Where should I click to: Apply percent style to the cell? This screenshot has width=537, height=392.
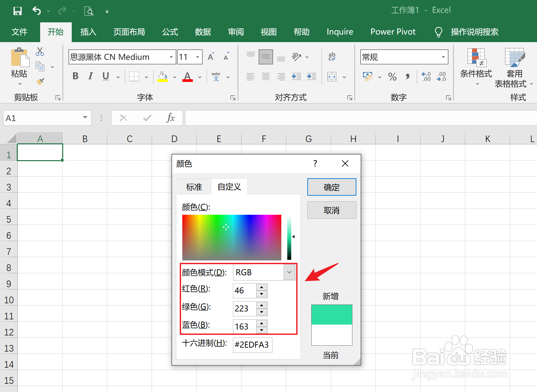click(392, 77)
